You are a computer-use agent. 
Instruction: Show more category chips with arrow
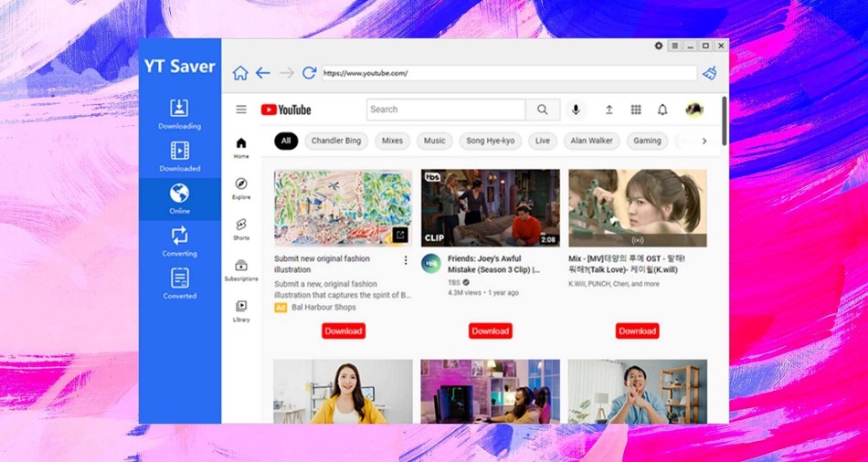(704, 142)
